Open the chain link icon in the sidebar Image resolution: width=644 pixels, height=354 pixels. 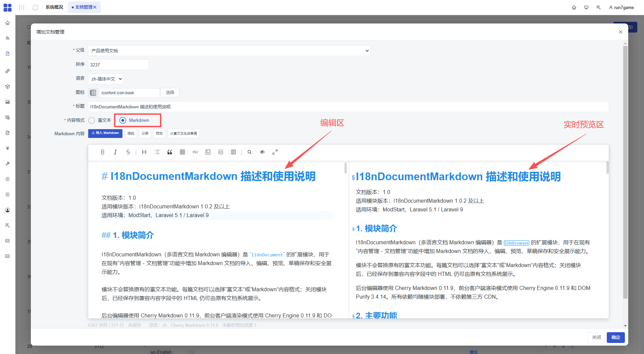click(7, 71)
